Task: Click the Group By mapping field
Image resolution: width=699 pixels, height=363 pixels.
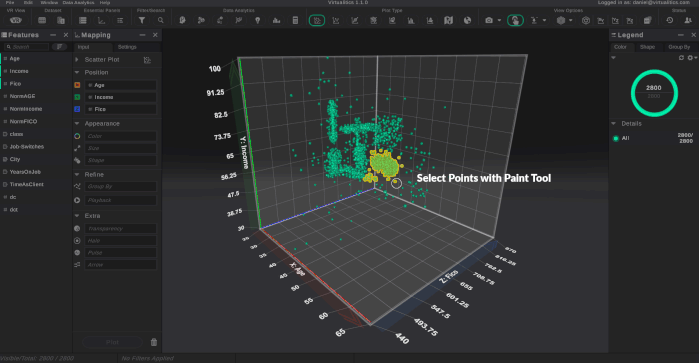Action: [x=120, y=186]
